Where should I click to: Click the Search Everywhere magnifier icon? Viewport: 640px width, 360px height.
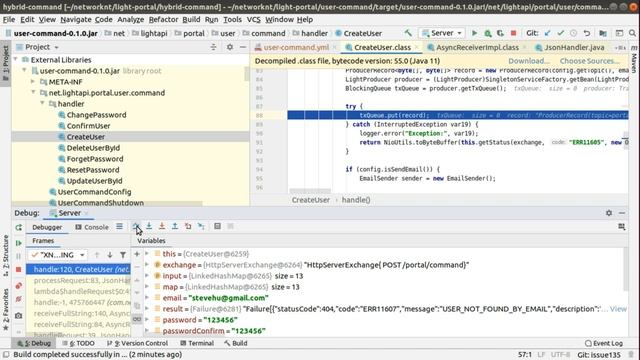point(632,33)
